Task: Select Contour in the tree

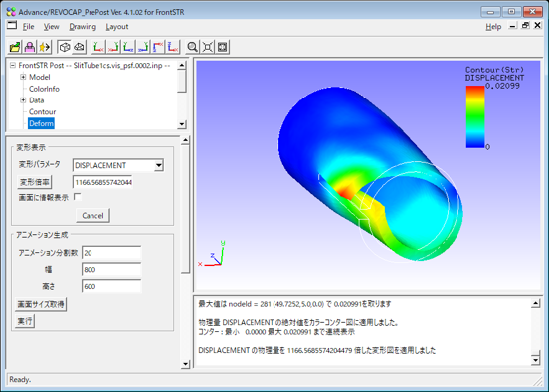Action: pyautogui.click(x=42, y=112)
